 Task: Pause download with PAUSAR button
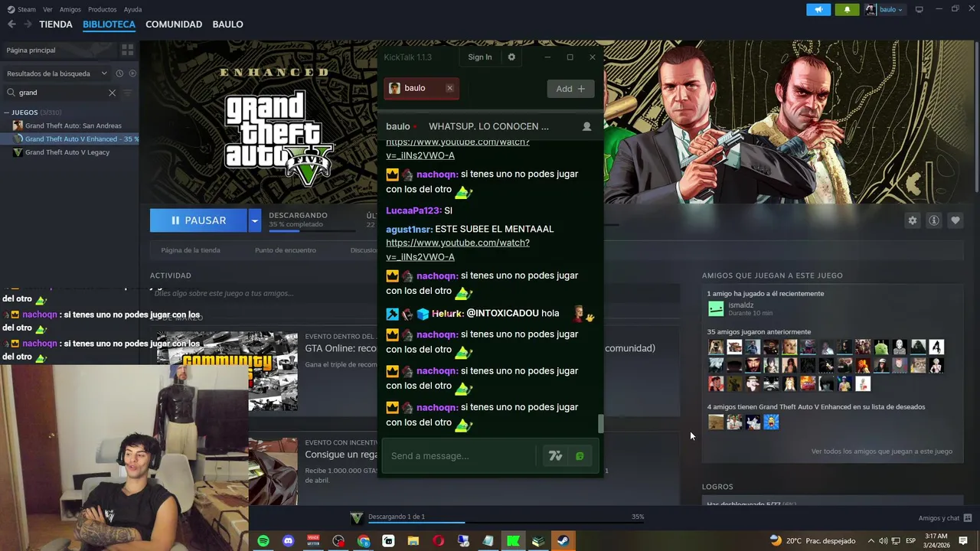click(x=198, y=220)
